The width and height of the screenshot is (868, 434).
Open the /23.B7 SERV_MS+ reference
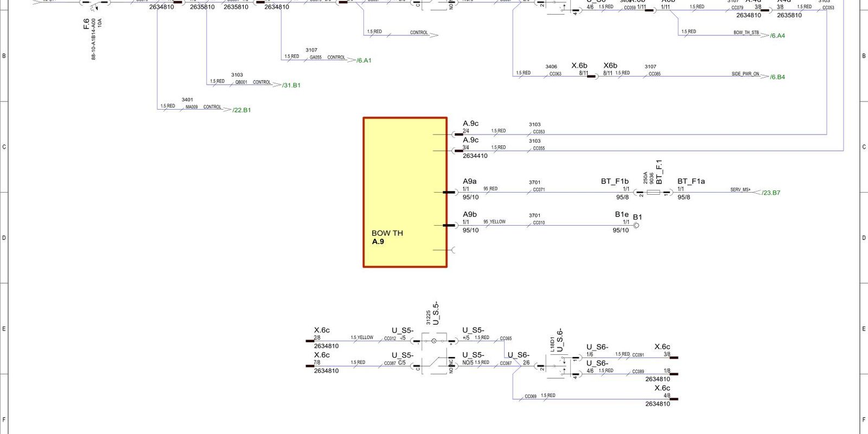[770, 193]
